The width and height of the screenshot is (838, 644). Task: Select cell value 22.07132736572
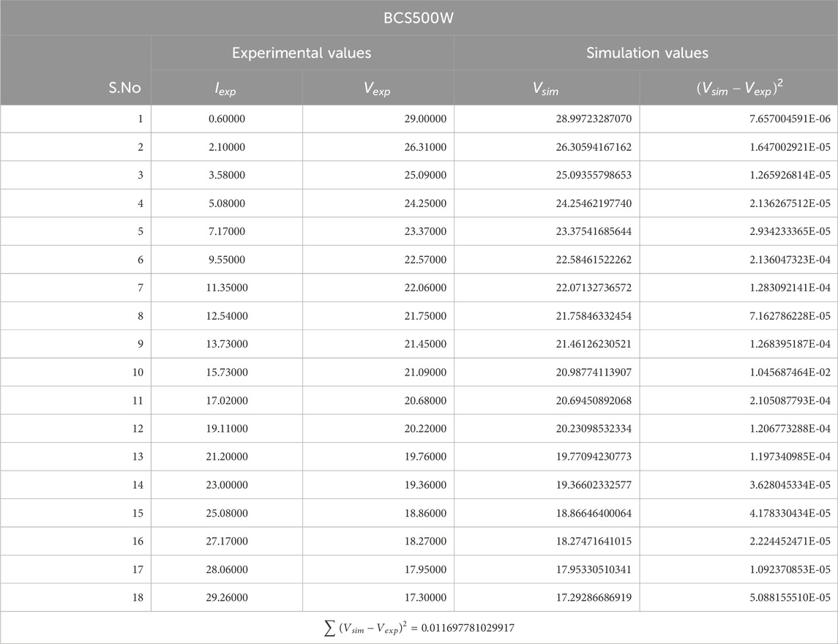tap(594, 288)
